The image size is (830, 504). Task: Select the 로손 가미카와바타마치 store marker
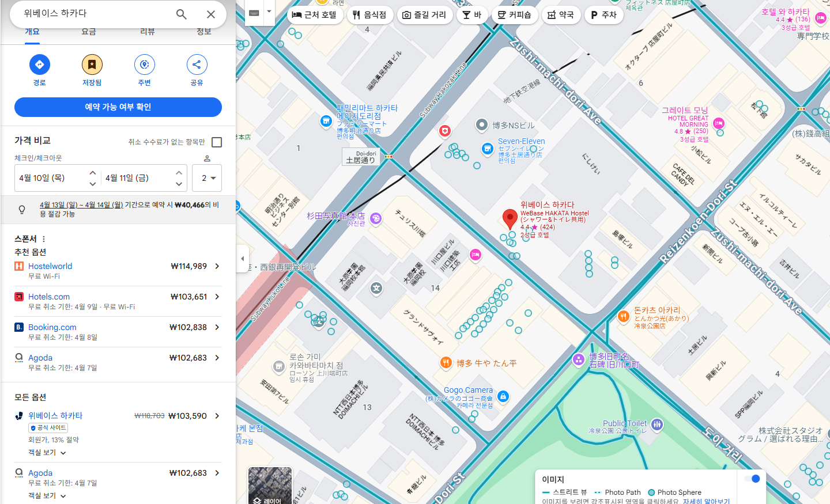coord(279,366)
